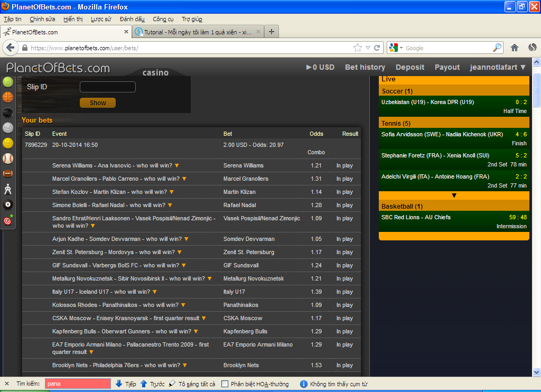Click the scrollbar up arrow
The height and width of the screenshot is (392, 541).
pyautogui.click(x=537, y=62)
